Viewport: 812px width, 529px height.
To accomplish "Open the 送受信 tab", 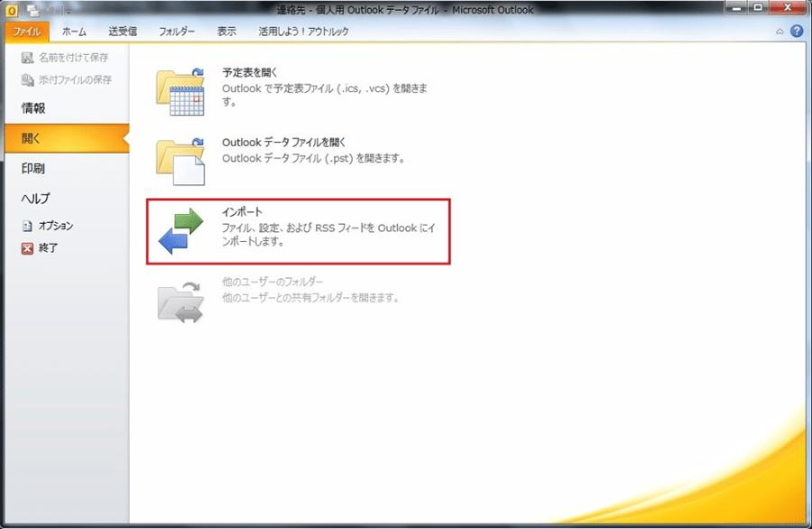I will pyautogui.click(x=123, y=32).
